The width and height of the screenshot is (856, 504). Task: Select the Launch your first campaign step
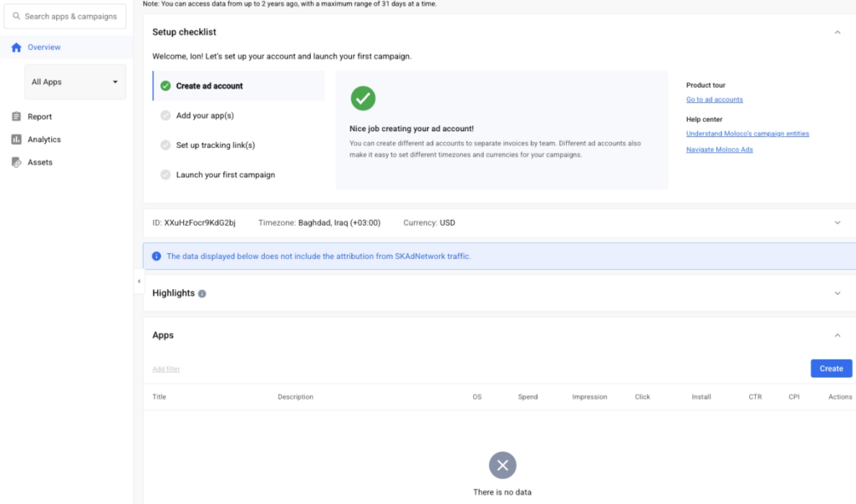click(225, 175)
